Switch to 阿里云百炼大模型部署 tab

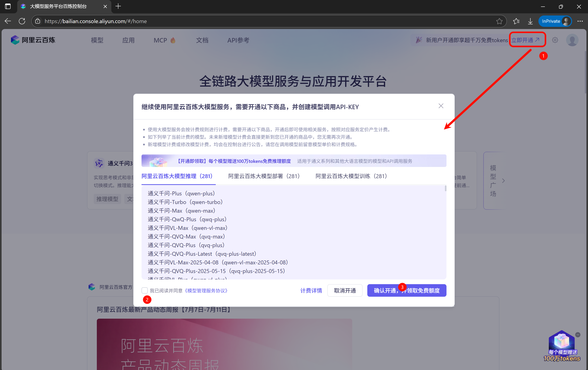tap(264, 176)
